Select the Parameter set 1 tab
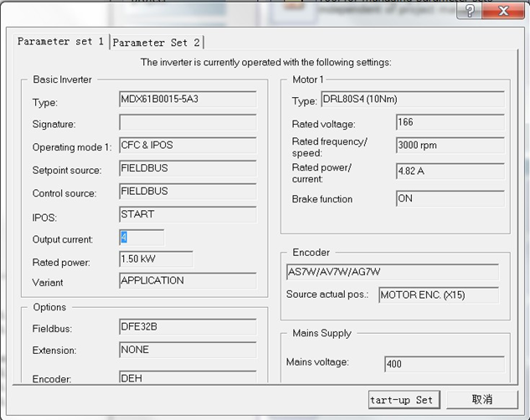Image resolution: width=530 pixels, height=420 pixels. [61, 41]
